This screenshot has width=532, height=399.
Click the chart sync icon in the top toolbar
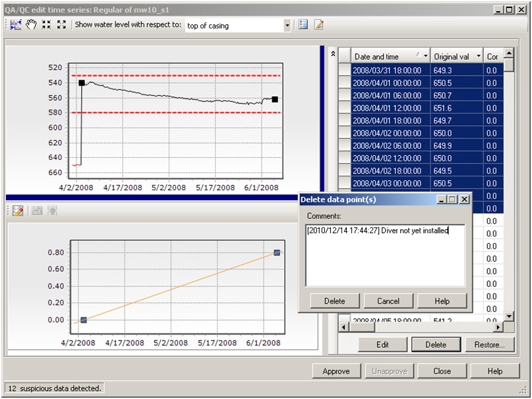pyautogui.click(x=16, y=25)
